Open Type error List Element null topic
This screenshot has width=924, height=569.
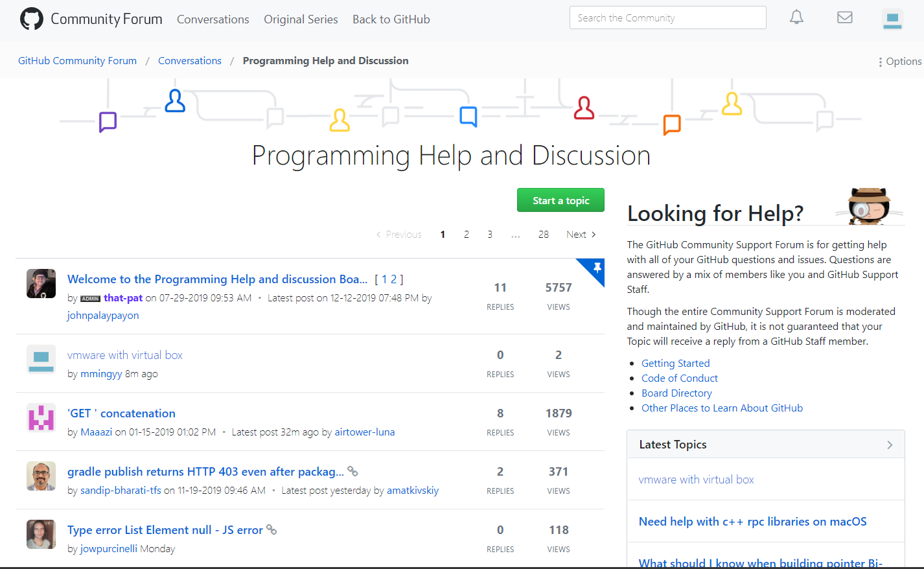(165, 530)
